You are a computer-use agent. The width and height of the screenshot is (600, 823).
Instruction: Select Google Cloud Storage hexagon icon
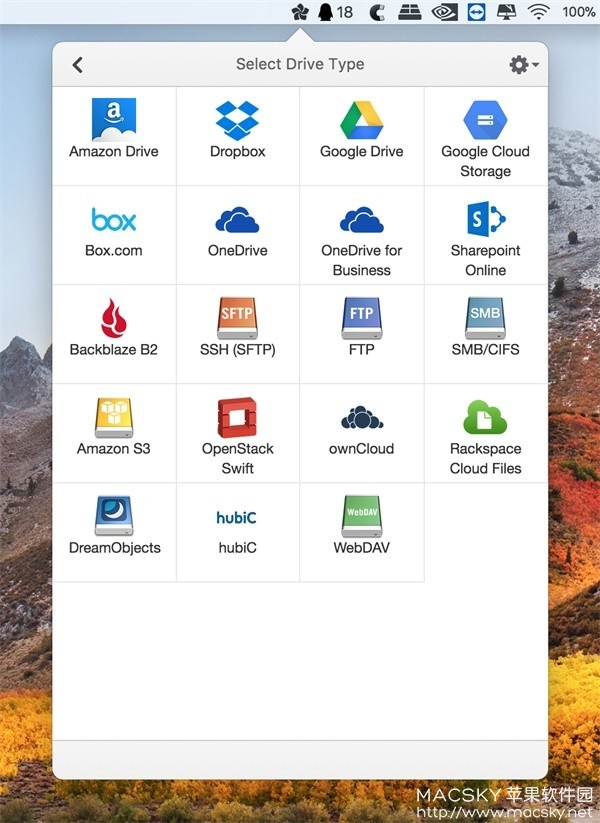point(486,120)
